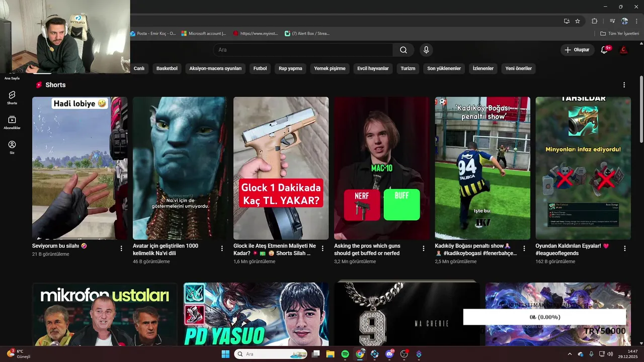
Task: Open Chrome media controls icon
Action: tap(612, 21)
